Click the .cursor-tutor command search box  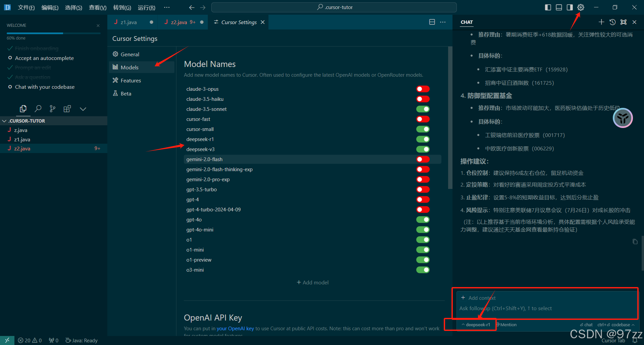coord(334,7)
